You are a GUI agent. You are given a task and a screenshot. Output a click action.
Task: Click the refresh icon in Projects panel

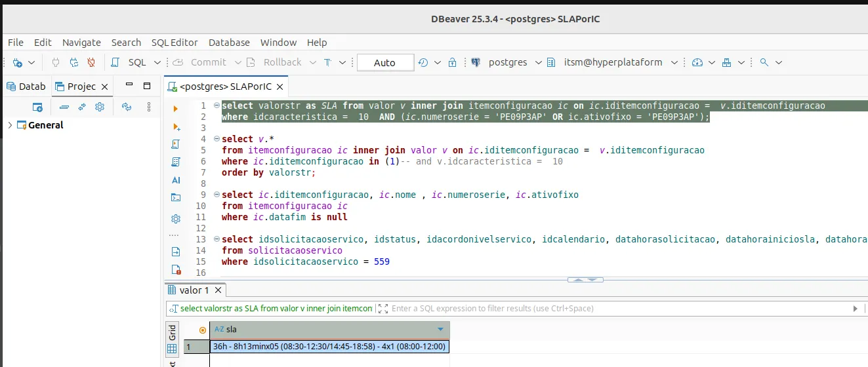[127, 107]
